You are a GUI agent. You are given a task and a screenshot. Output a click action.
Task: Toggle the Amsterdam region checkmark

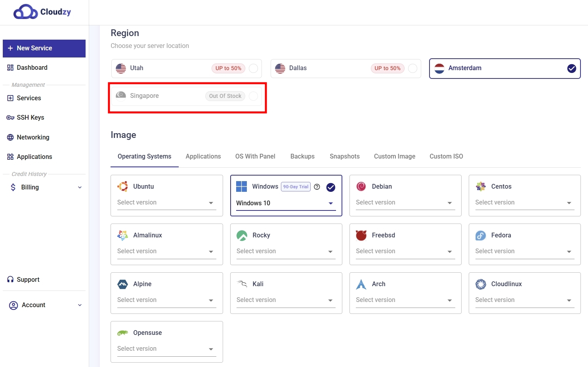571,69
